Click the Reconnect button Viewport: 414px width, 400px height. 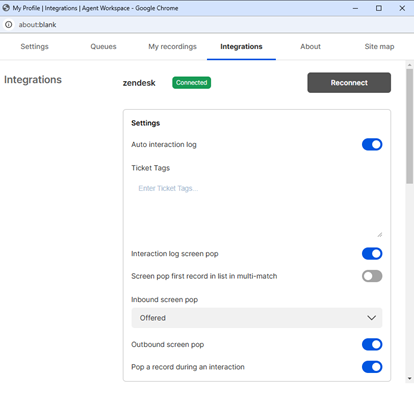(349, 83)
